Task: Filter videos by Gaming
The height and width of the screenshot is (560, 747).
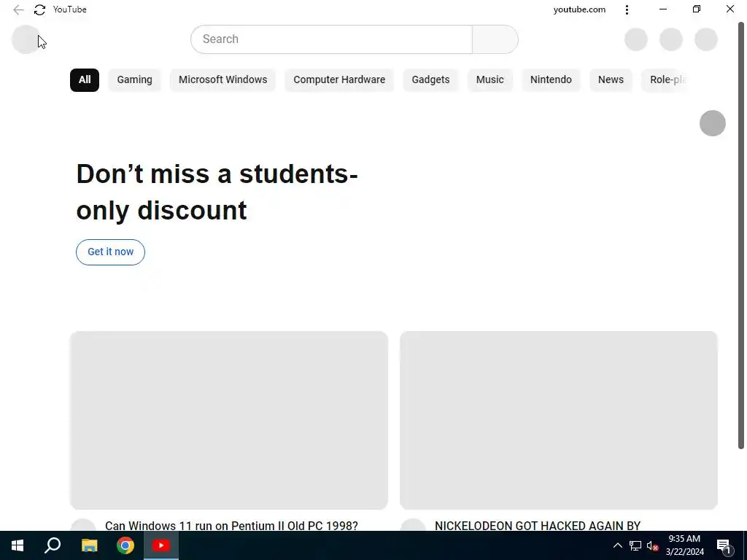Action: coord(135,80)
